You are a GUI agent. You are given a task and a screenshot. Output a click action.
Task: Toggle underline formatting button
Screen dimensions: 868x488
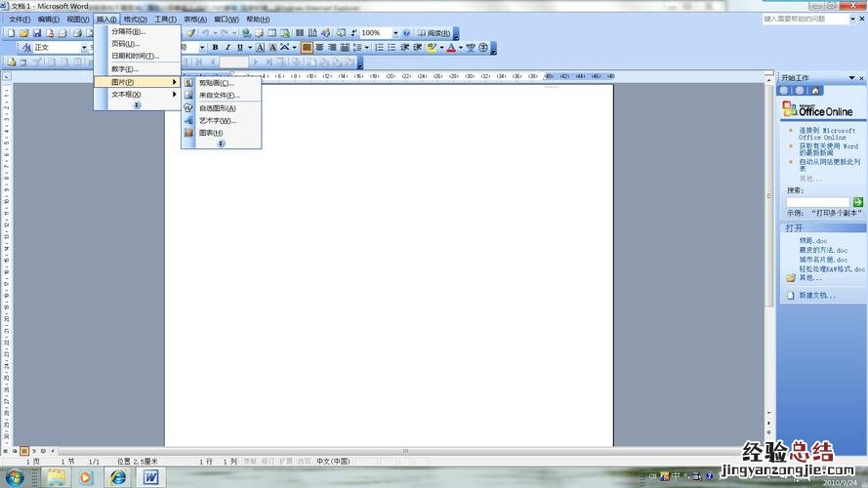pos(239,47)
